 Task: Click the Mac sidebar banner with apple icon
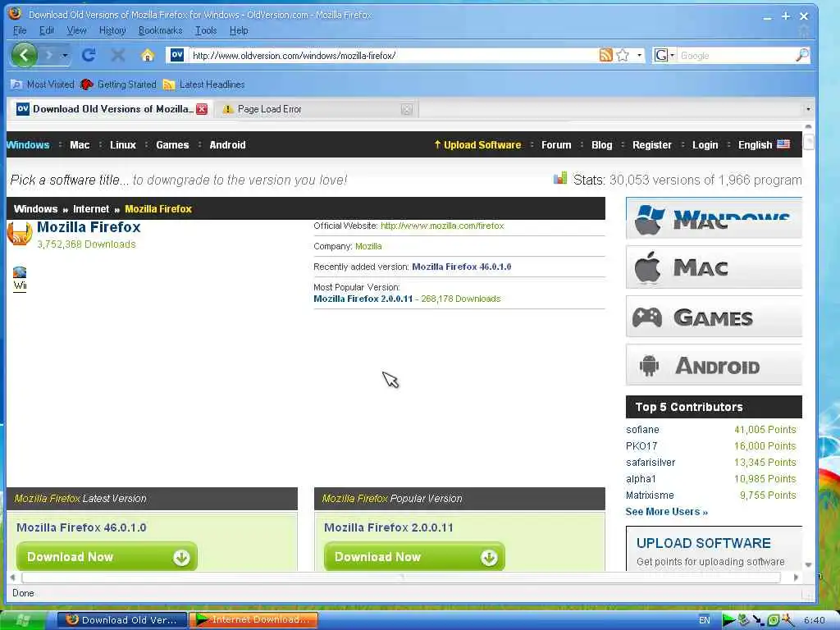click(714, 267)
